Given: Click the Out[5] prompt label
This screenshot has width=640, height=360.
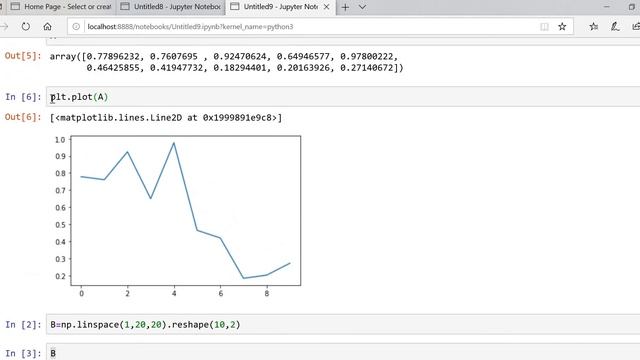Looking at the screenshot, I should pos(23,56).
